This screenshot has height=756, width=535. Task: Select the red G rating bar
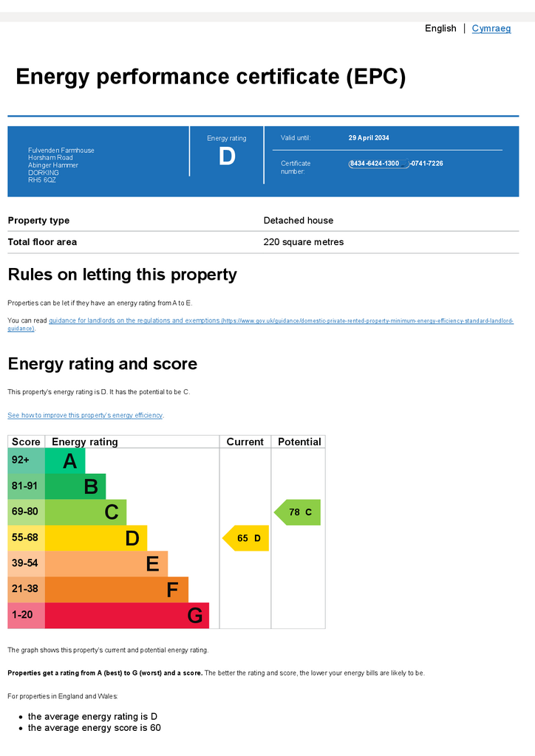(127, 615)
